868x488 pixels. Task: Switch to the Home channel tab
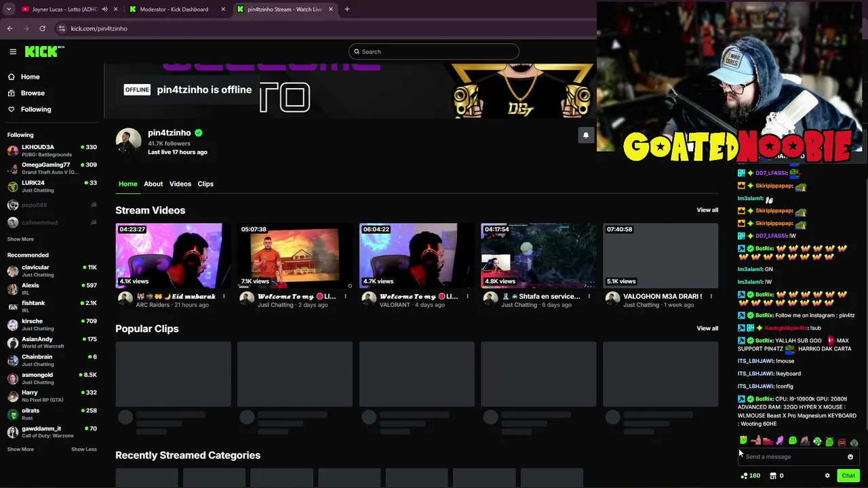(x=127, y=184)
